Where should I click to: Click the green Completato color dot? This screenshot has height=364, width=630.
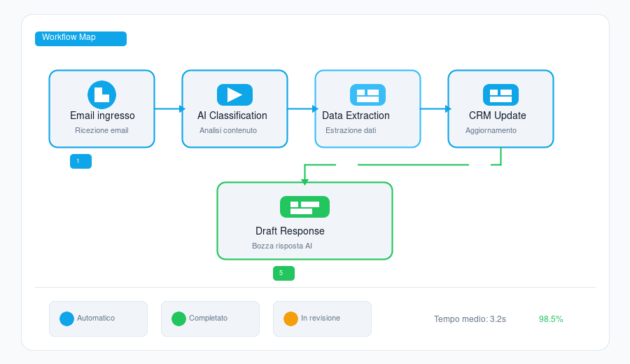[x=178, y=318]
